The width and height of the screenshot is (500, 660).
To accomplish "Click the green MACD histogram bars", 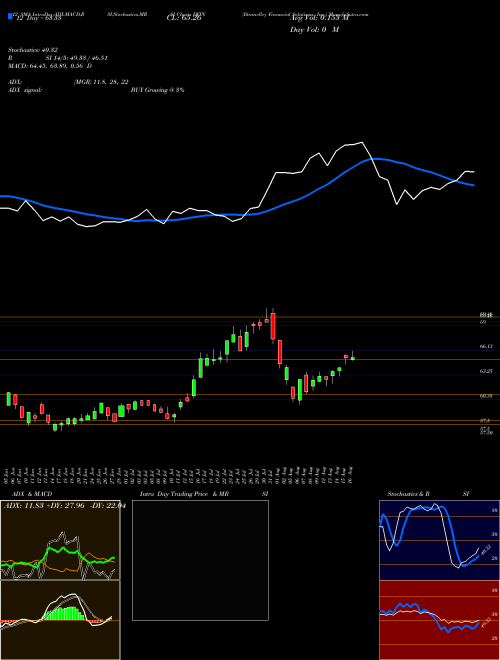I will pos(63,614).
